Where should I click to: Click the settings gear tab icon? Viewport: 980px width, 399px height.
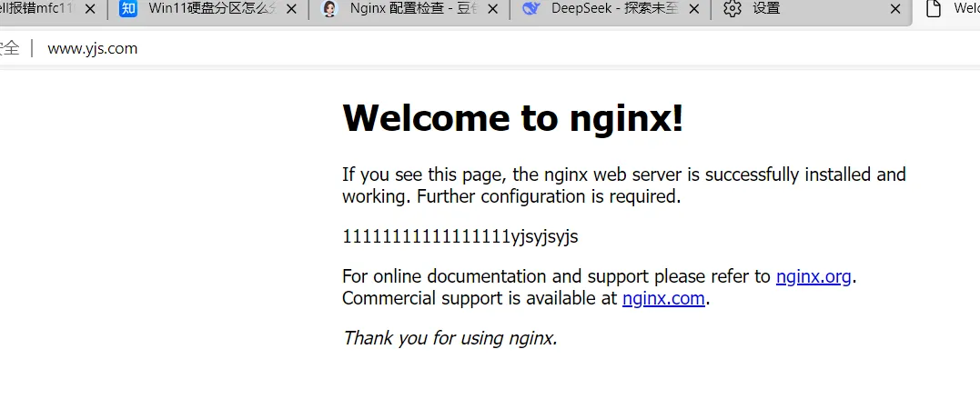732,9
